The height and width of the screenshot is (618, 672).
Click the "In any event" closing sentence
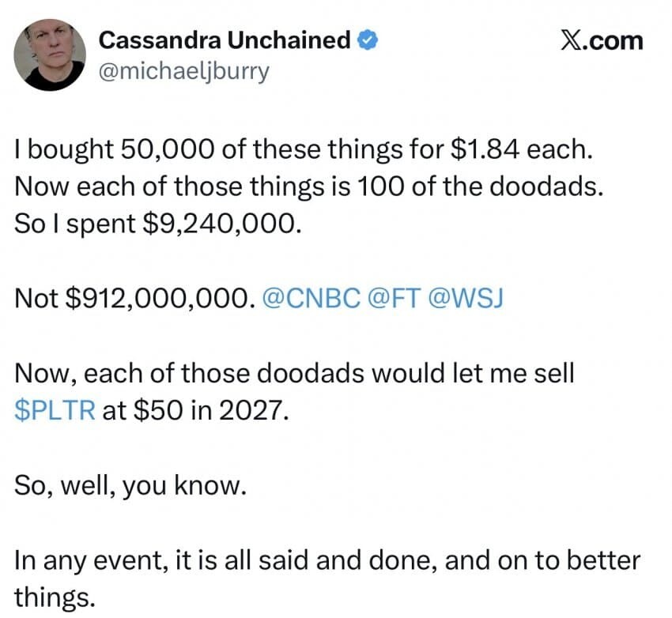pos(327,560)
